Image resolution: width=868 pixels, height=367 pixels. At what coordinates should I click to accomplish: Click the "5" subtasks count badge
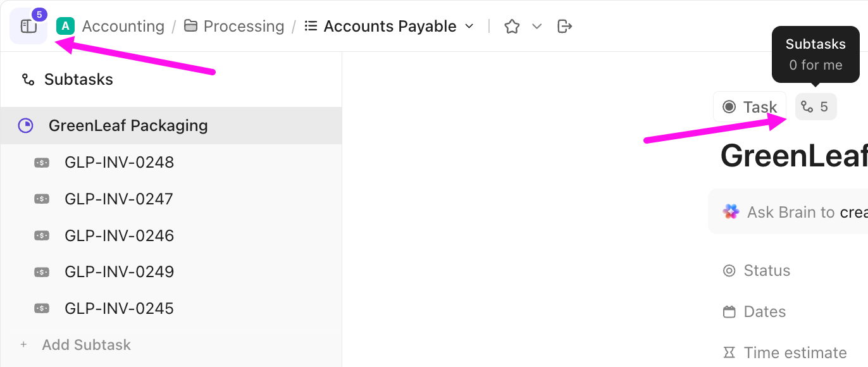click(x=815, y=106)
